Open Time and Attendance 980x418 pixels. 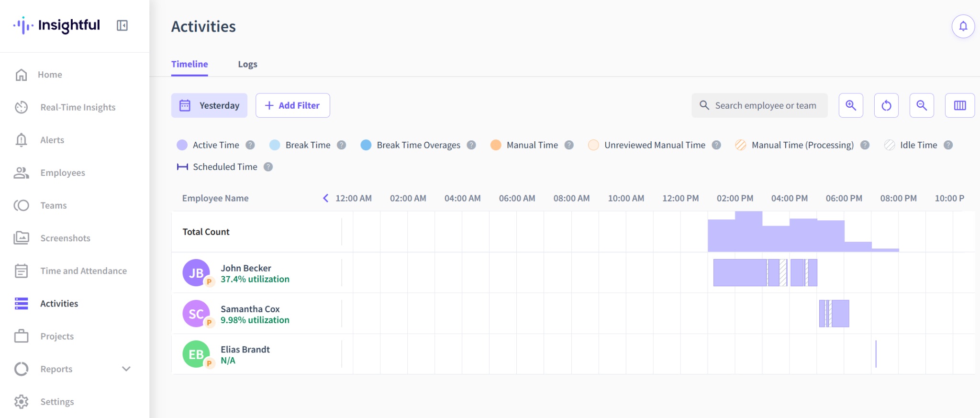tap(83, 271)
